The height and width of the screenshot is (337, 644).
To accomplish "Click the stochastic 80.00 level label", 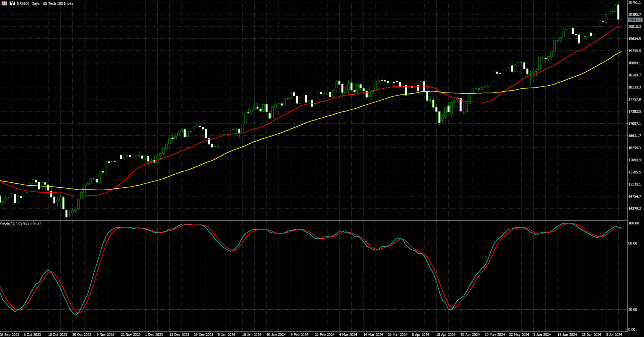I will (x=633, y=243).
